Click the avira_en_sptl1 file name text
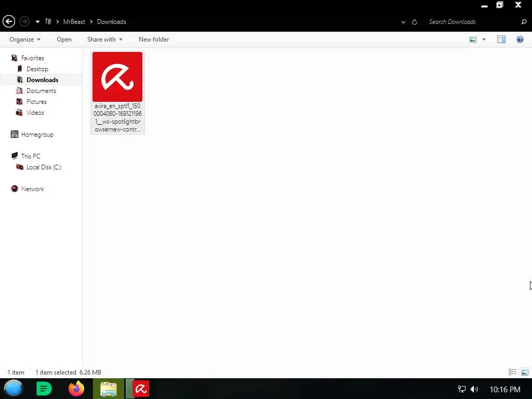532x399 pixels. pos(117,117)
